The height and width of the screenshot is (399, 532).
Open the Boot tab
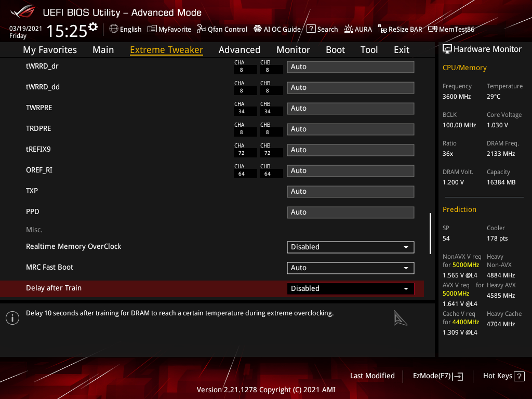click(x=335, y=50)
